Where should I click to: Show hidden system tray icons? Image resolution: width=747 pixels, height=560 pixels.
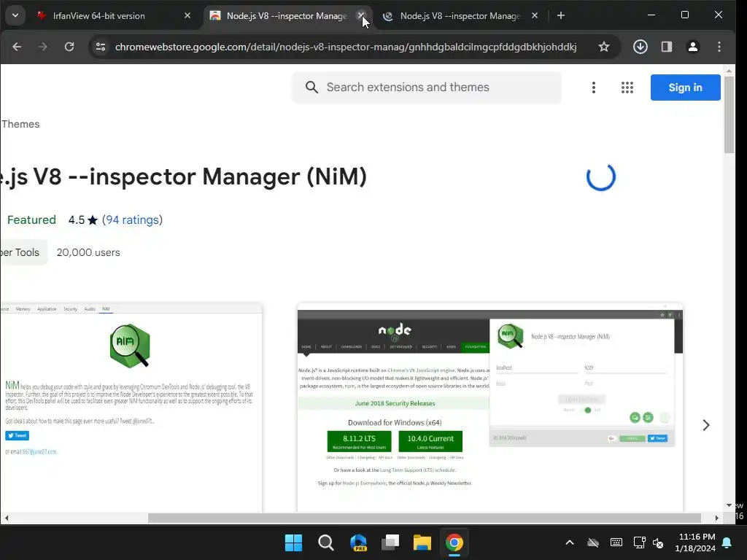pos(569,542)
